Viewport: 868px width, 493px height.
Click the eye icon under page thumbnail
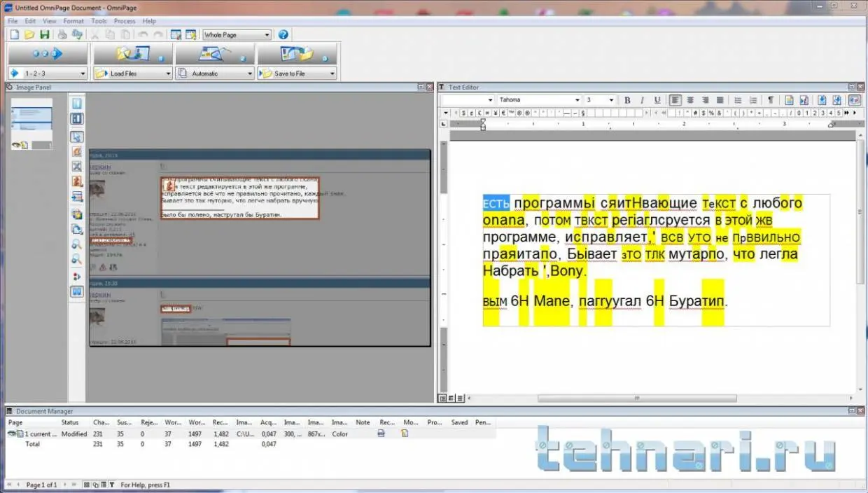coord(16,145)
